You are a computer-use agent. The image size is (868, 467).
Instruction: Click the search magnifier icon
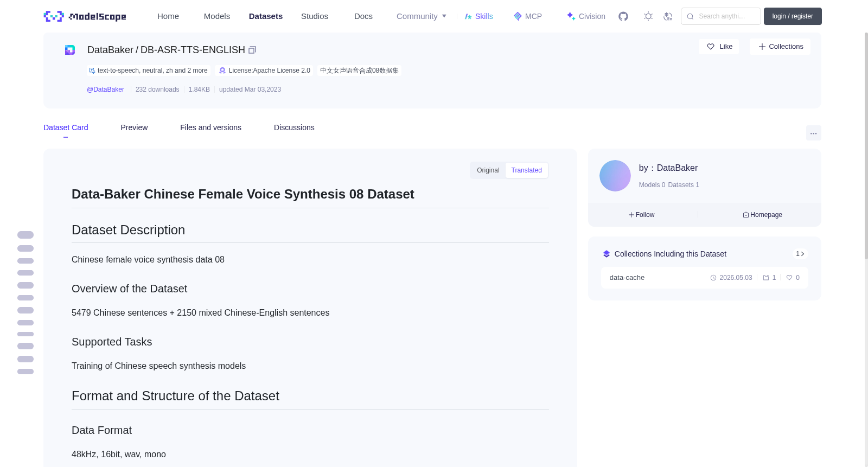tap(690, 16)
